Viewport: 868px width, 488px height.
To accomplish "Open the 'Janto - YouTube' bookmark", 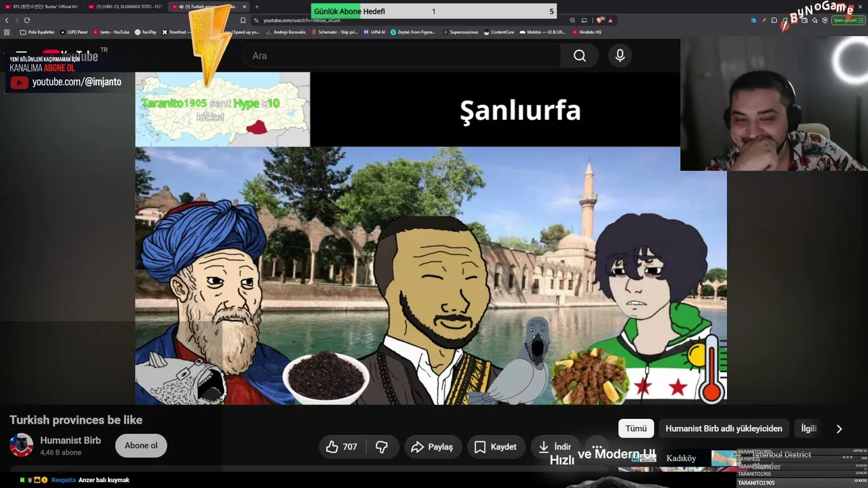I will click(x=111, y=32).
